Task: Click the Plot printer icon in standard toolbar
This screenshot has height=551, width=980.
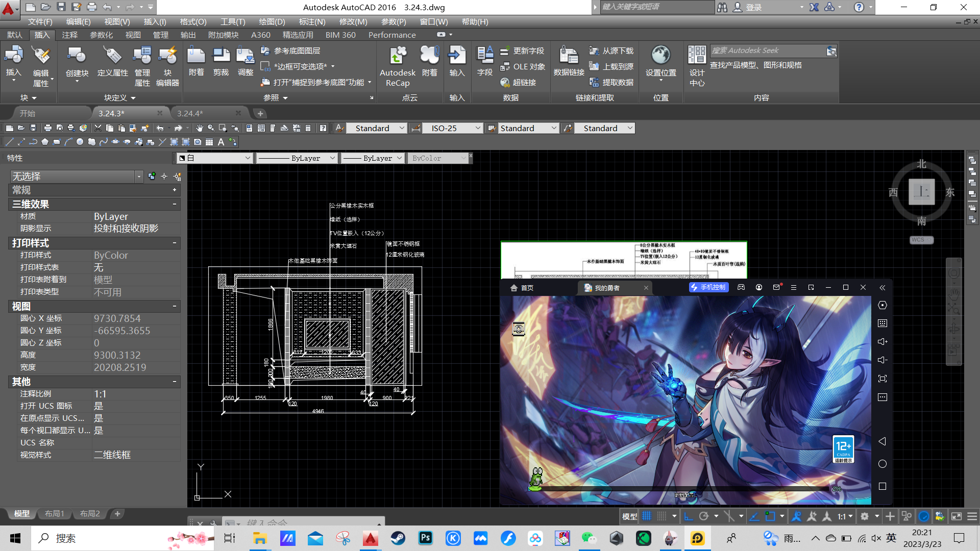Action: coord(47,128)
